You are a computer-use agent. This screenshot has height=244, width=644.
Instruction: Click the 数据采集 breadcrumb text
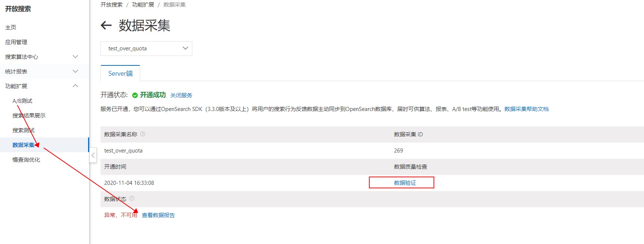175,5
